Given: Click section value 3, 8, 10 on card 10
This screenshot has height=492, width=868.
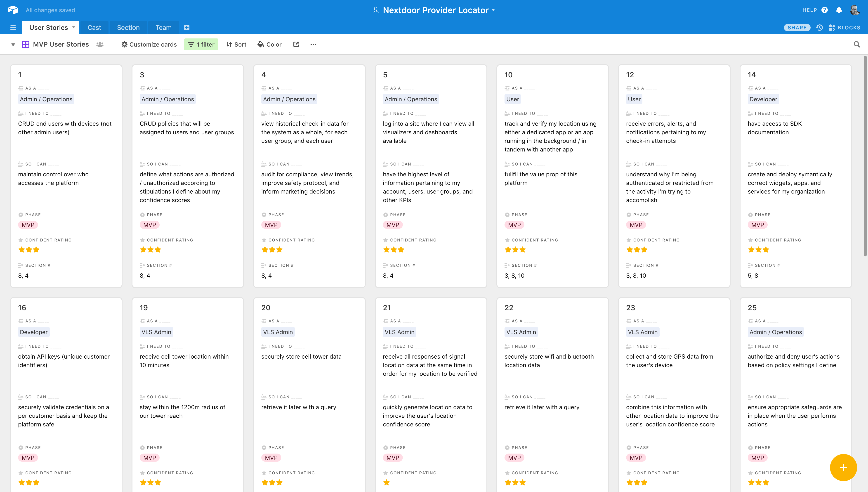Looking at the screenshot, I should (x=514, y=275).
